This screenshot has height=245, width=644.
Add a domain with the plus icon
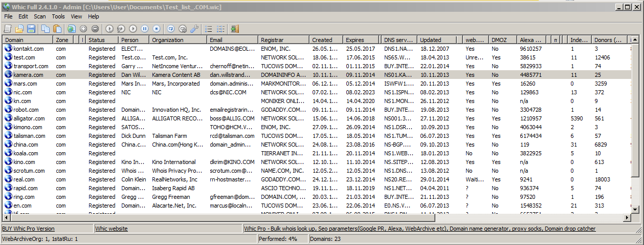83,29
